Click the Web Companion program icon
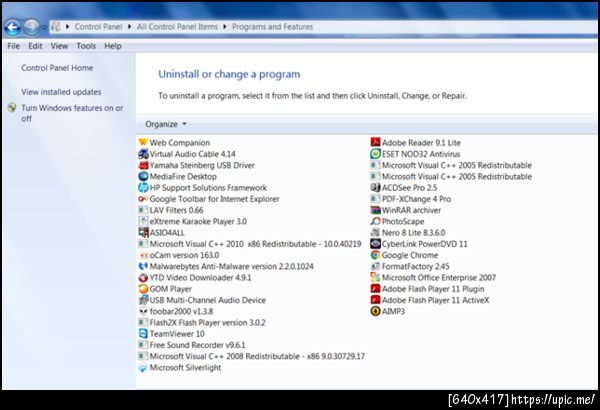The width and height of the screenshot is (600, 410). tap(143, 142)
